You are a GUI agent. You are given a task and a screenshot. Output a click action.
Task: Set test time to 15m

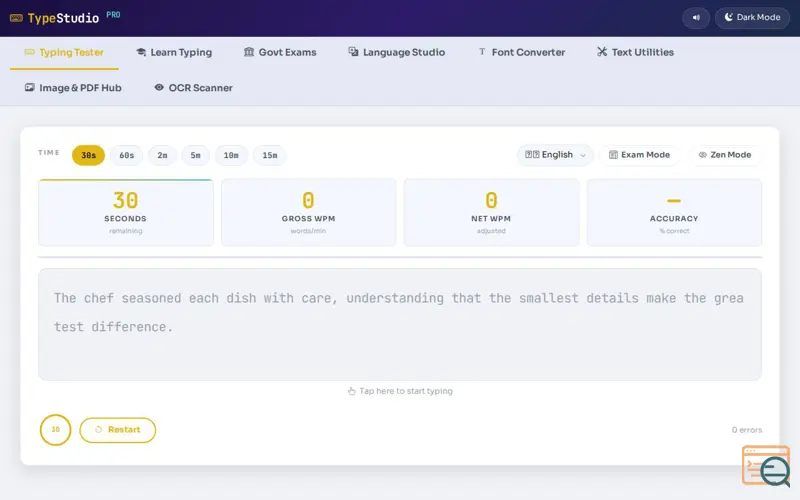click(x=270, y=155)
